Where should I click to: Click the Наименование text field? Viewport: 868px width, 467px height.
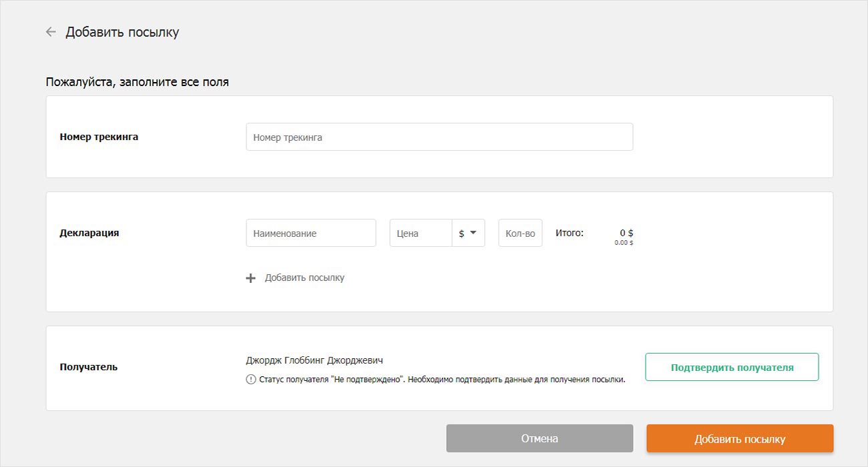pos(310,233)
